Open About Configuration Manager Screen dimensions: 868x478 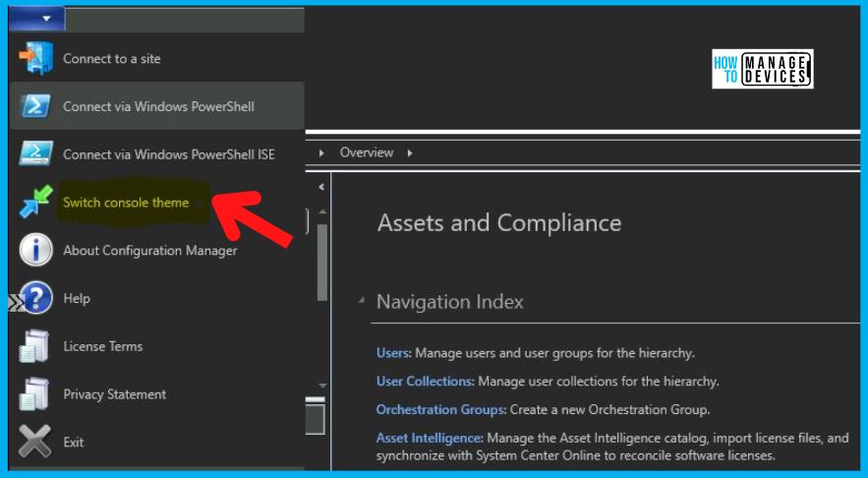tap(150, 251)
